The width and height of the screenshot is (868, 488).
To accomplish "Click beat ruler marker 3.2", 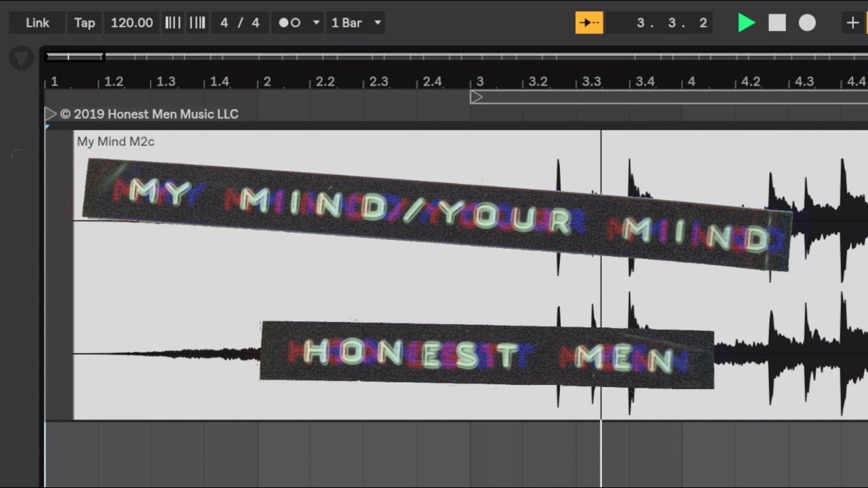I will tap(538, 82).
